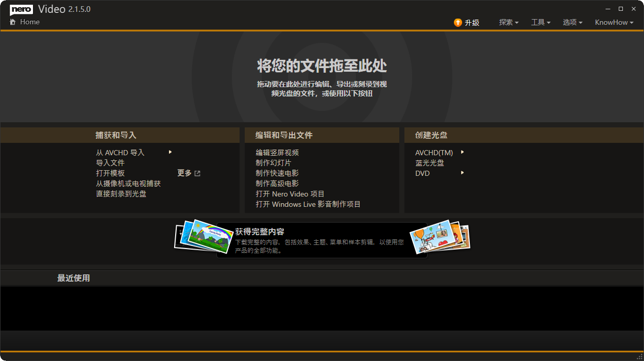Close the Nero Video window

pos(634,9)
